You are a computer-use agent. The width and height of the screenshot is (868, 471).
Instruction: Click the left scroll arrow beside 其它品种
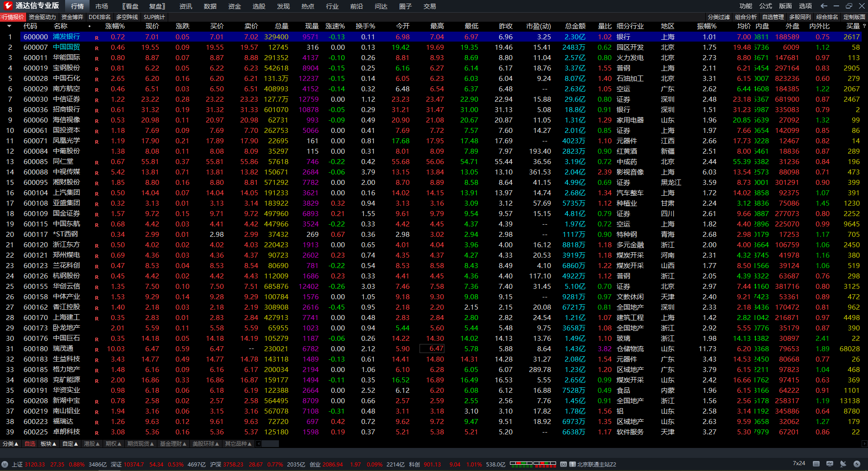point(259,444)
